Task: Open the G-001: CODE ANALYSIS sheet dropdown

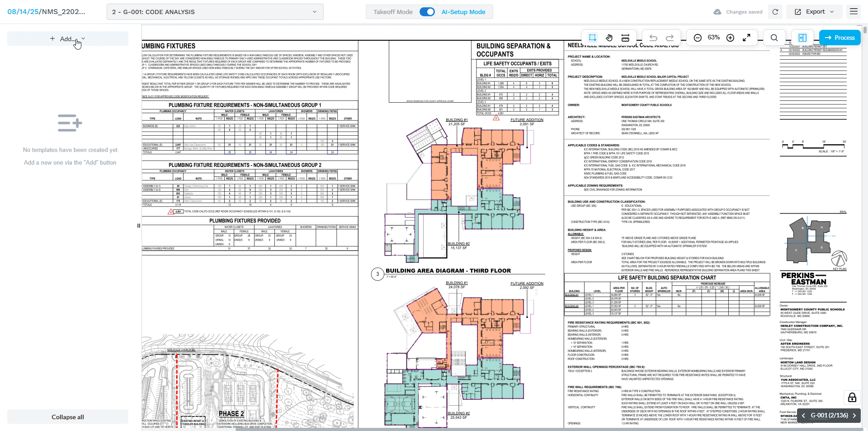Action: (x=215, y=12)
